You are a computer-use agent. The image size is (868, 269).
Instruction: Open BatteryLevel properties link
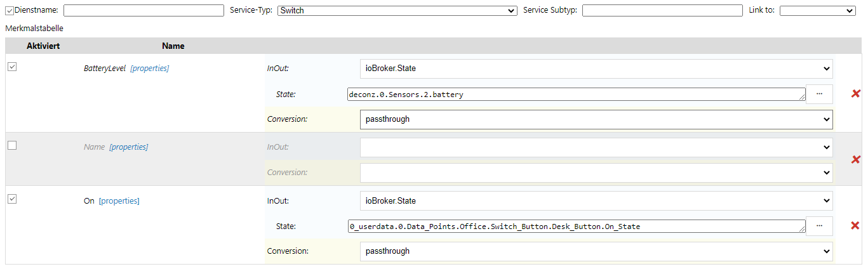coord(150,69)
